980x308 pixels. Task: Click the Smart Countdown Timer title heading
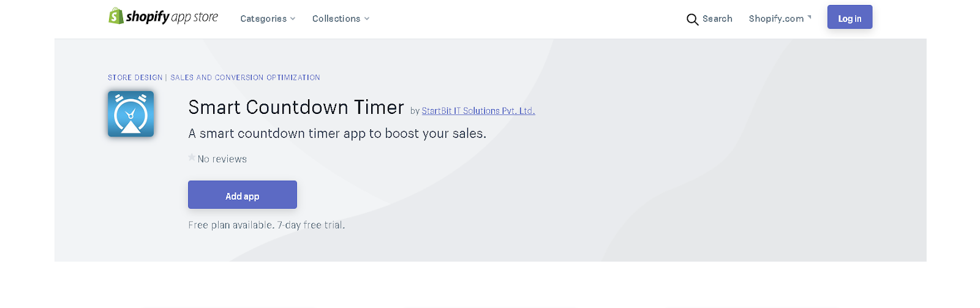(296, 108)
